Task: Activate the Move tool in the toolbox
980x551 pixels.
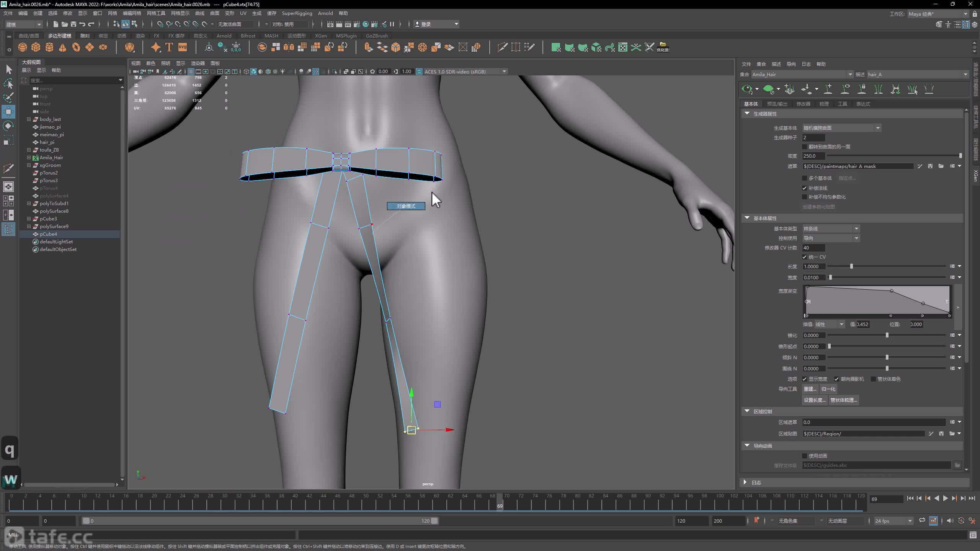Action: 8,112
